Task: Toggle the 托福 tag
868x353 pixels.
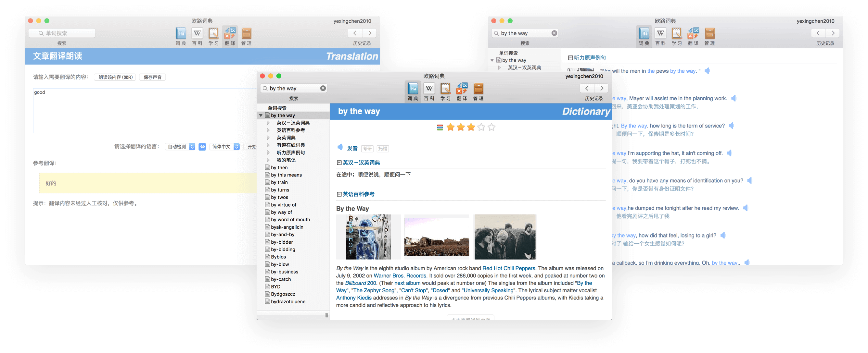Action: pyautogui.click(x=382, y=149)
